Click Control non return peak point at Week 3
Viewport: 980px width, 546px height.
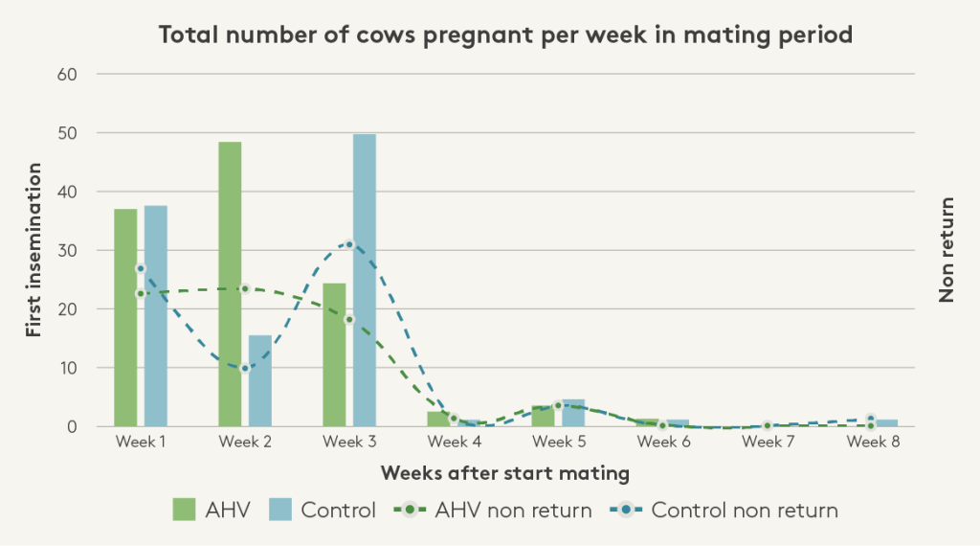pyautogui.click(x=349, y=244)
